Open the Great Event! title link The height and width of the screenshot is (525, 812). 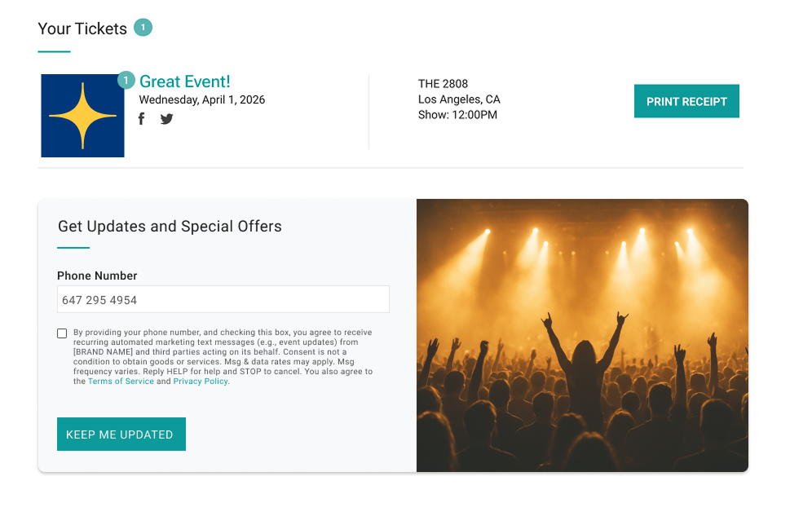coord(184,82)
